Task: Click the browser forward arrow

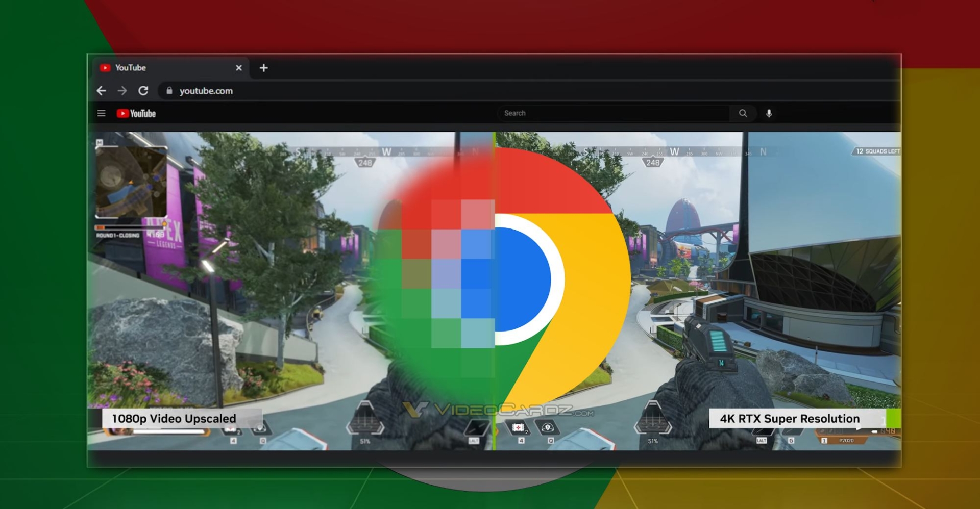Action: pos(122,91)
